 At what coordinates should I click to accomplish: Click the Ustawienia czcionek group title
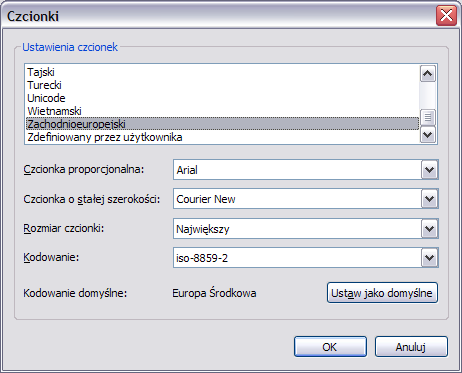click(x=70, y=47)
